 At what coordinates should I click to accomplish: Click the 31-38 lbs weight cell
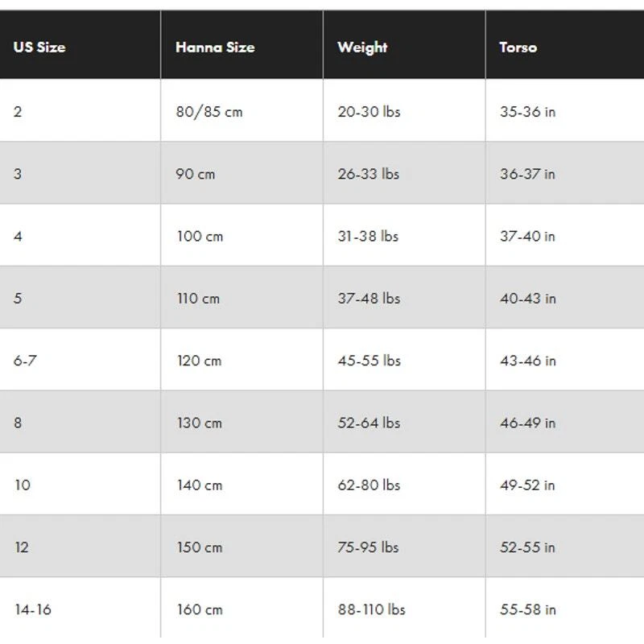pos(368,237)
